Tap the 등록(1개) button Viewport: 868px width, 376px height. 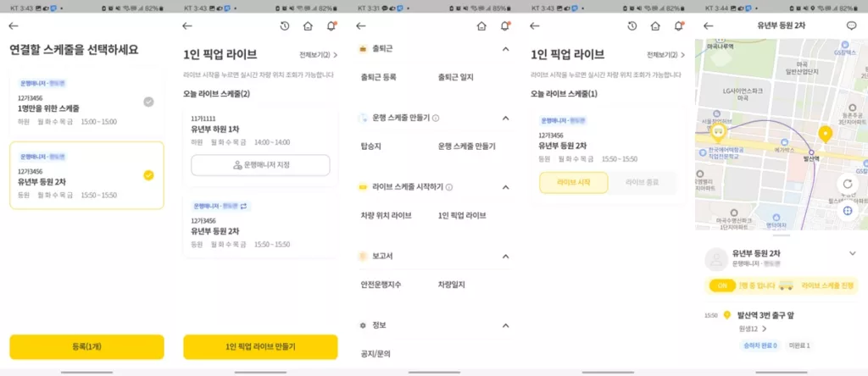(87, 346)
